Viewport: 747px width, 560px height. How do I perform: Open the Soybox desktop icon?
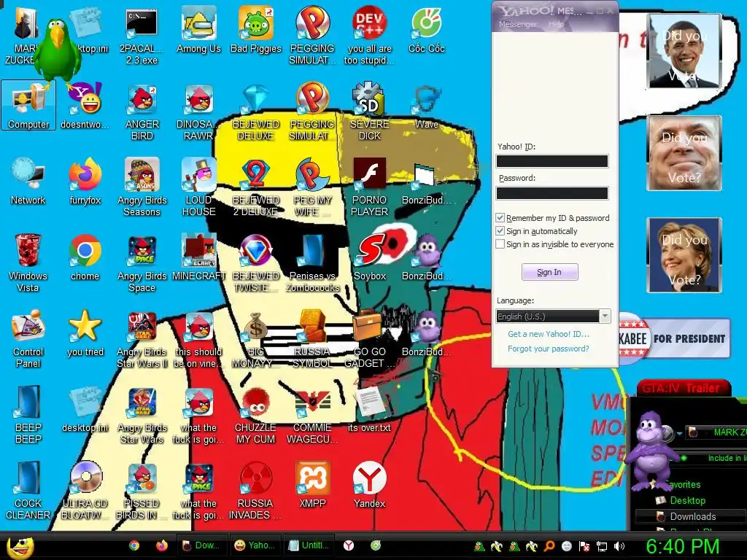click(370, 257)
